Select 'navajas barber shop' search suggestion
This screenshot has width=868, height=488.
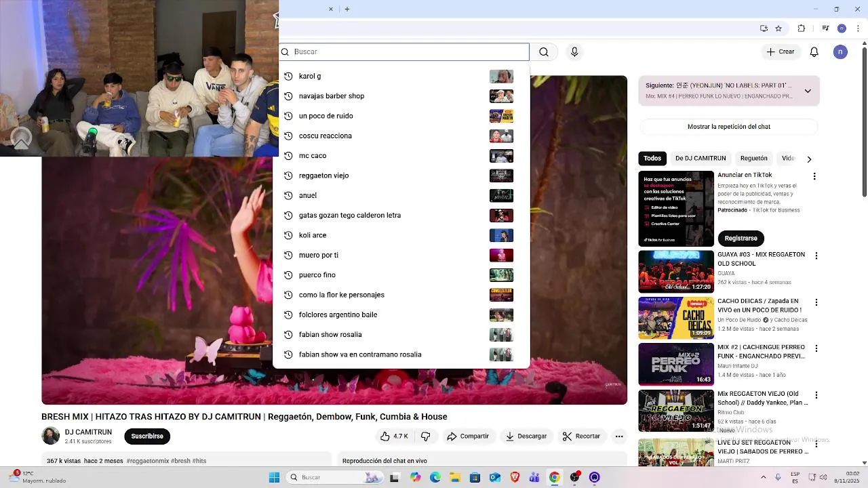point(401,96)
